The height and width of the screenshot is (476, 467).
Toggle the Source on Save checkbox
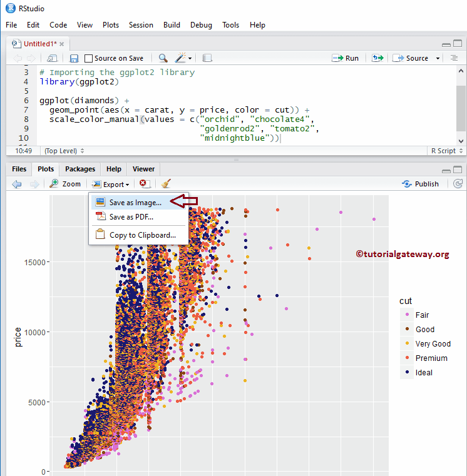tap(88, 58)
